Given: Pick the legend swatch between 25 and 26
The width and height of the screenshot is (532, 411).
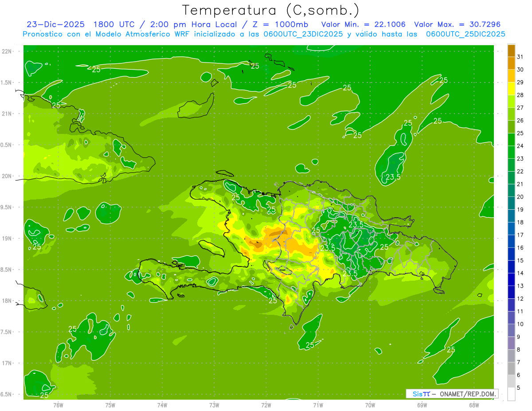Looking at the screenshot, I should [x=512, y=127].
